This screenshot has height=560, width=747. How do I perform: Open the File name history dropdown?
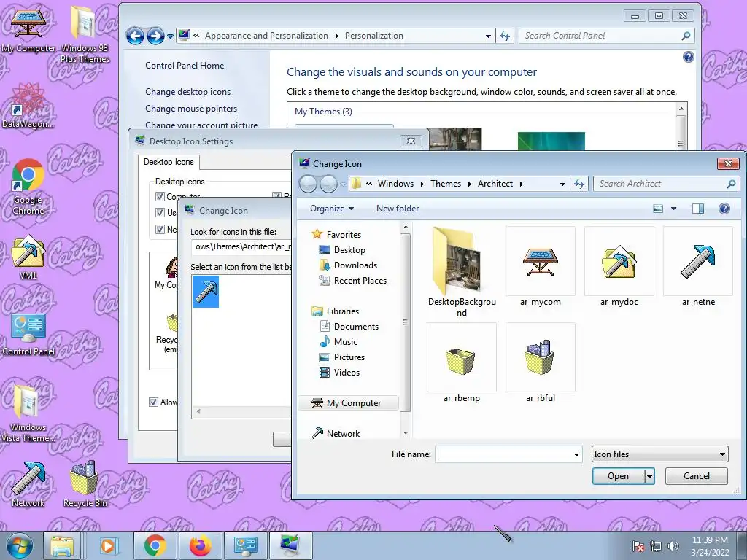576,455
